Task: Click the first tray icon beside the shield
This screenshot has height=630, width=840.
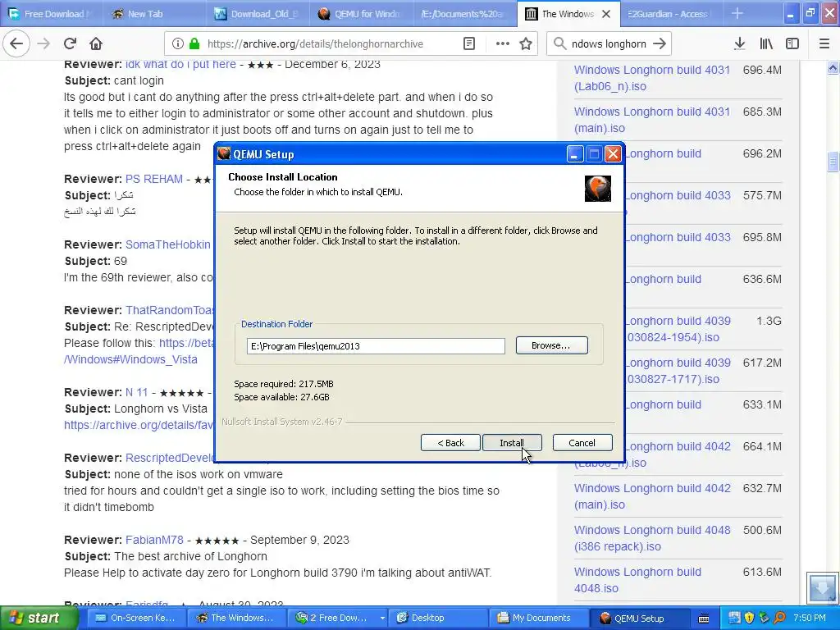Action: tap(734, 619)
